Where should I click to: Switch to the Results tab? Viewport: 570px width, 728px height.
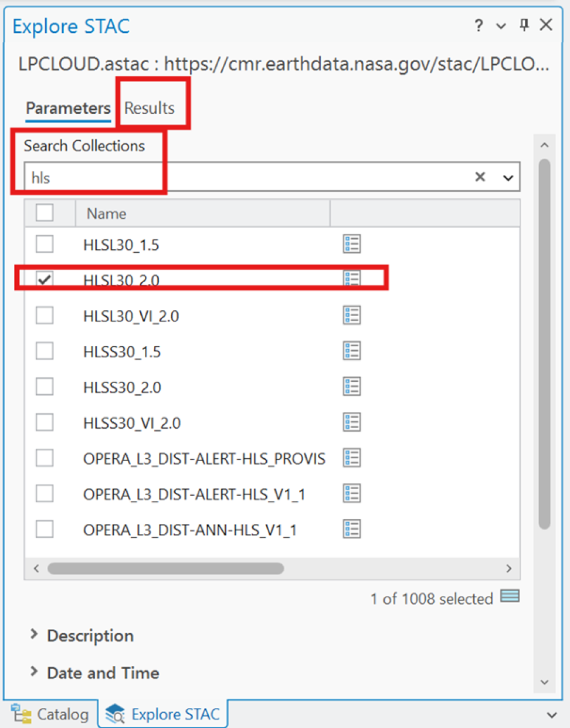[x=150, y=108]
